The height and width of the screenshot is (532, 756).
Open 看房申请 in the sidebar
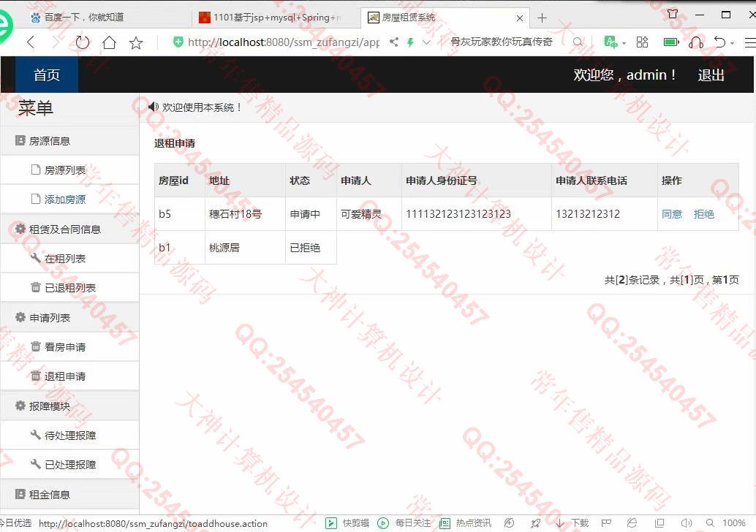pyautogui.click(x=64, y=347)
